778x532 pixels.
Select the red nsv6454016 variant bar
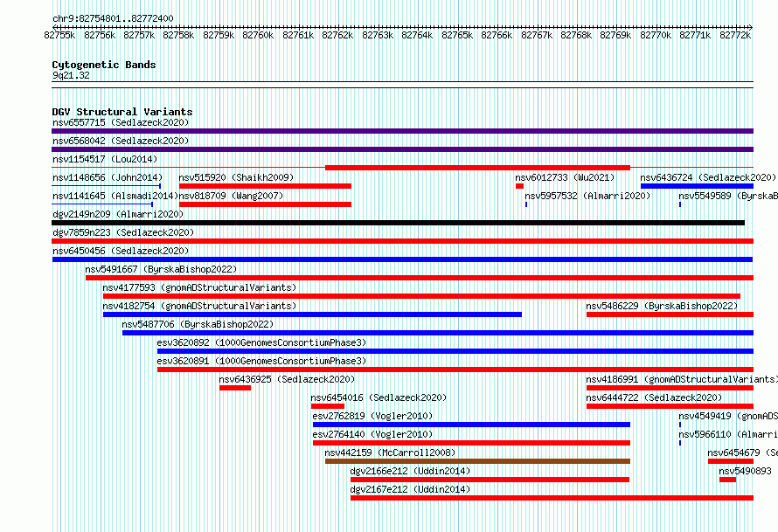(328, 406)
